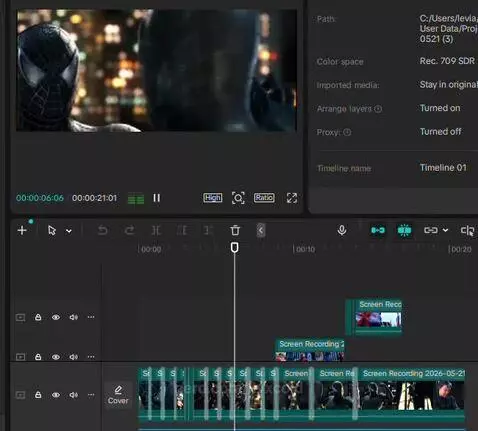Delete the clip part left of playhead
478x431 pixels.
coord(182,230)
